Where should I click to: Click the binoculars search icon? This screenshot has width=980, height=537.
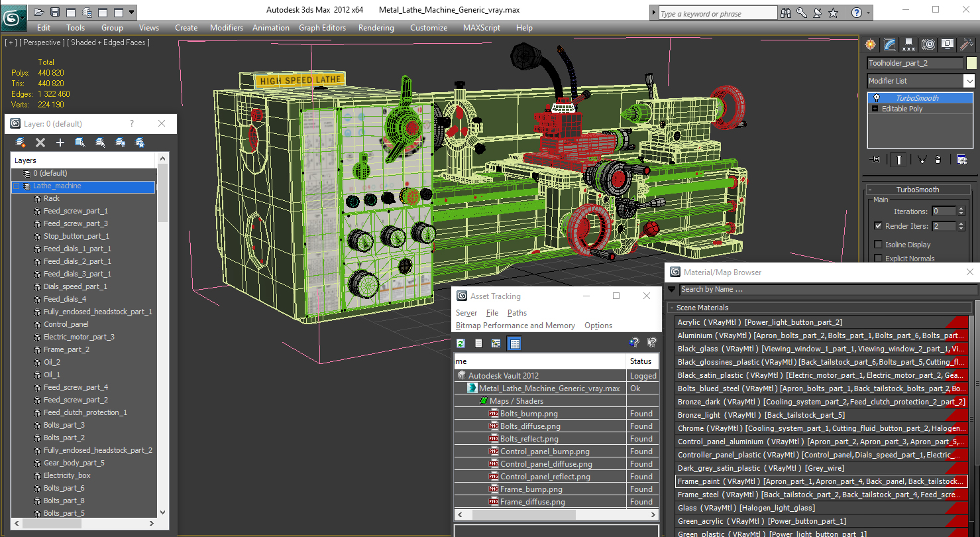(787, 13)
